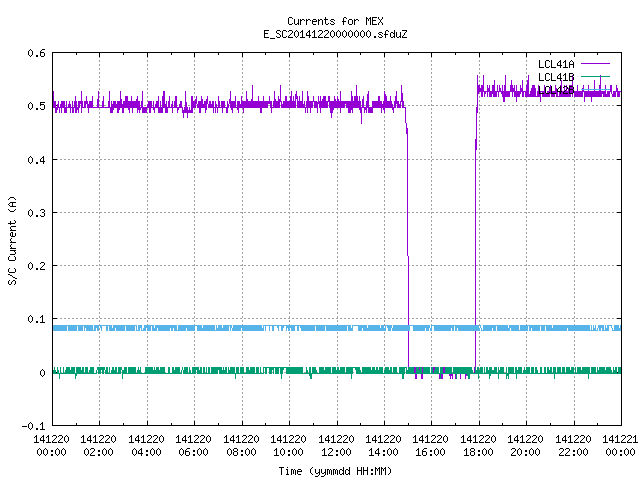640x480 pixels.
Task: Click the 0.3 y-axis tick value
Action: (x=36, y=213)
